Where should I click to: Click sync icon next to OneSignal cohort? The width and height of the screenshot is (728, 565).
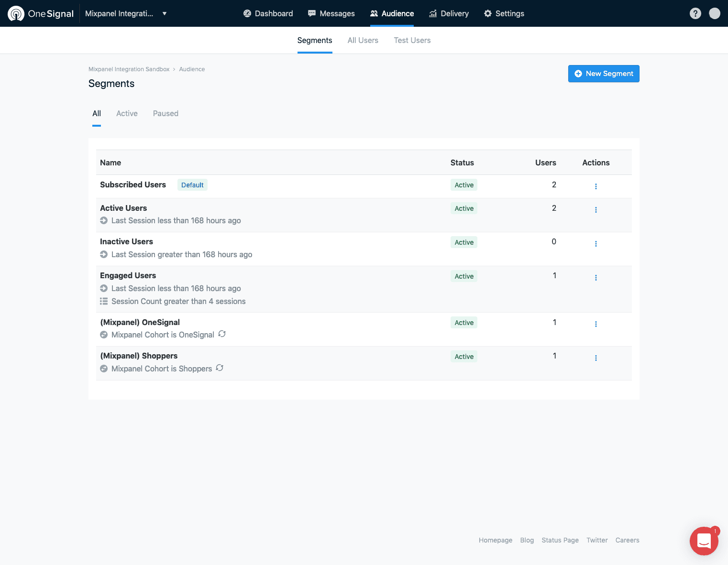[x=222, y=334]
